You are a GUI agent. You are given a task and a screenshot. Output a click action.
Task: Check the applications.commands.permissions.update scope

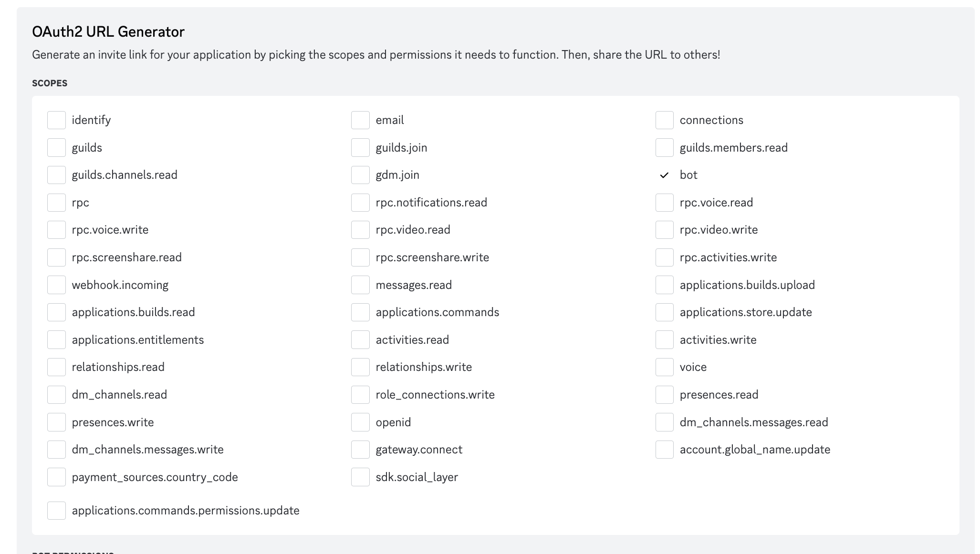(56, 511)
